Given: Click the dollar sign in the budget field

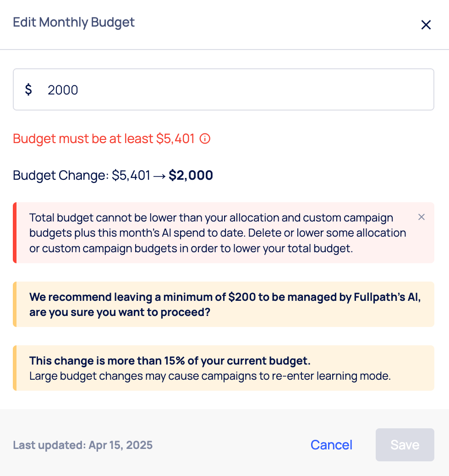Looking at the screenshot, I should coord(28,89).
